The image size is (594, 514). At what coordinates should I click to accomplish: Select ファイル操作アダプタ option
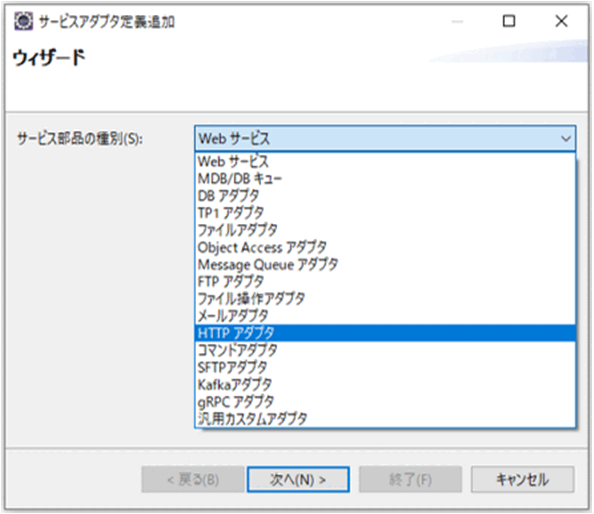(385, 299)
